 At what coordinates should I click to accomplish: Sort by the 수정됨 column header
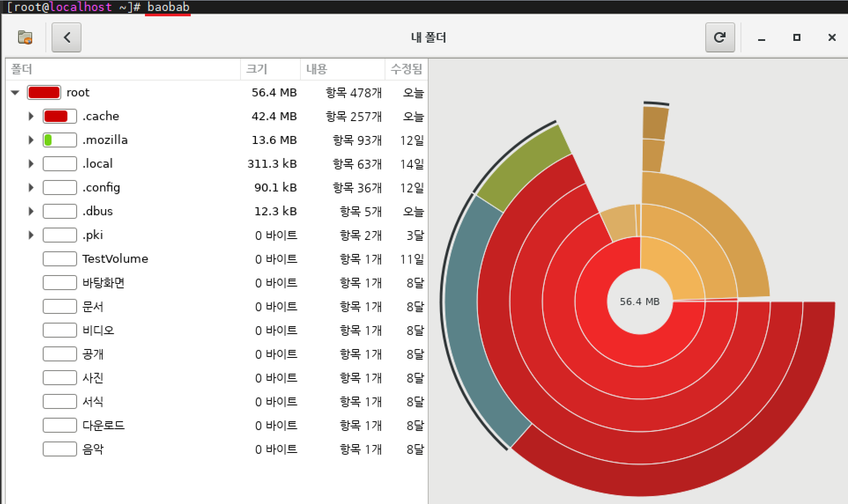[x=406, y=69]
